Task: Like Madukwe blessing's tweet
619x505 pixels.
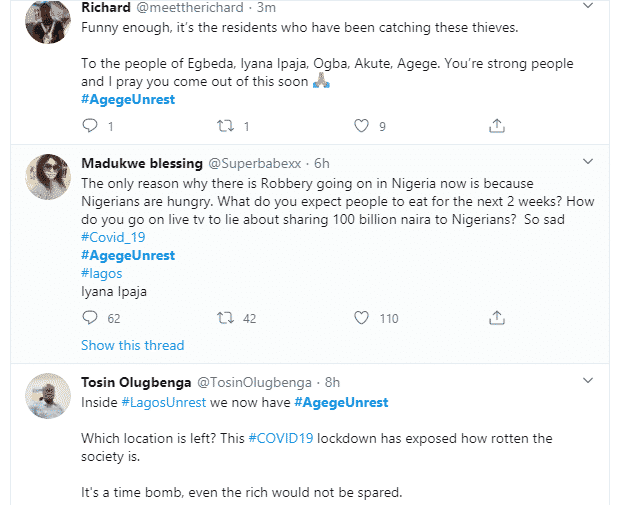Action: [x=363, y=318]
